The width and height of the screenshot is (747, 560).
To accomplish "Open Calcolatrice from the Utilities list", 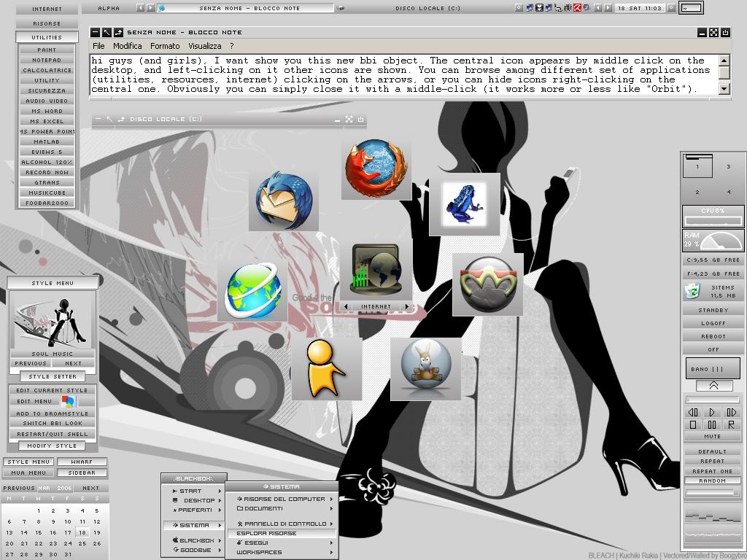I will coord(47,70).
